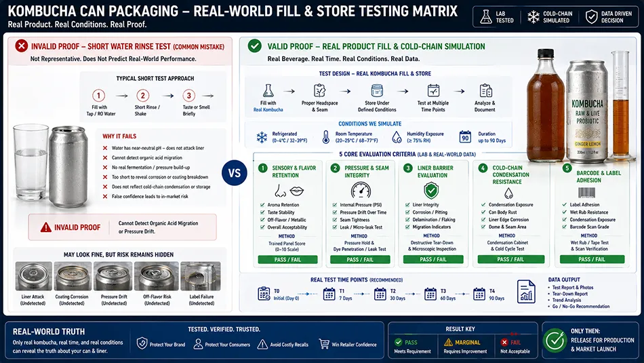
Task: Click the red FAIL result key icon
Action: (x=504, y=342)
